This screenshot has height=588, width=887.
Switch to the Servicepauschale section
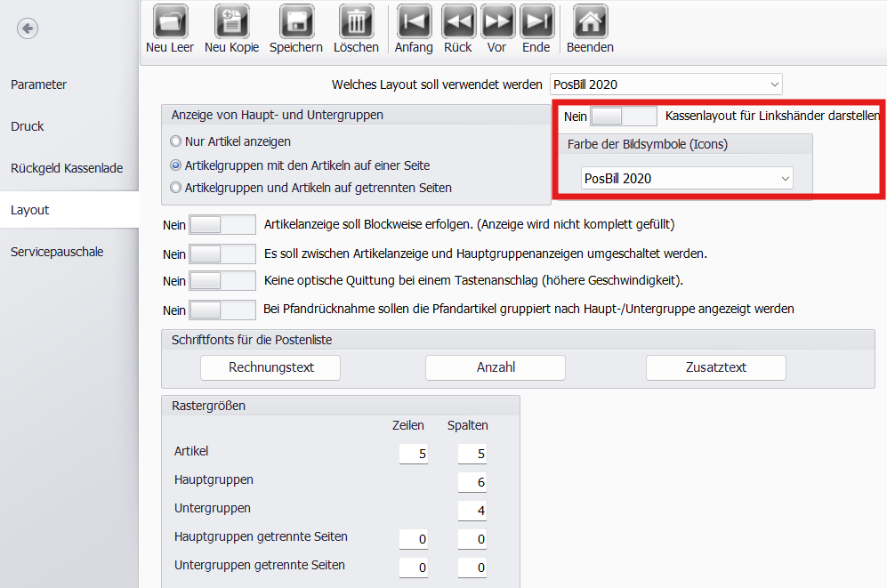point(57,252)
